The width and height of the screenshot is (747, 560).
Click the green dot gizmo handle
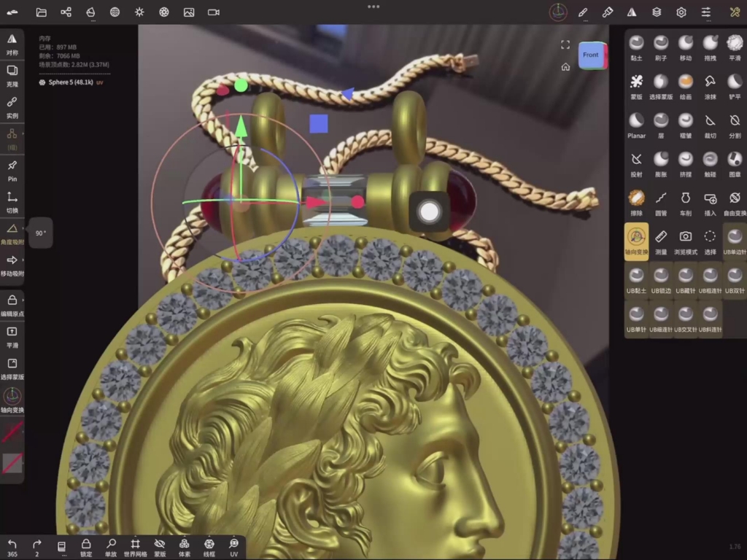point(241,86)
